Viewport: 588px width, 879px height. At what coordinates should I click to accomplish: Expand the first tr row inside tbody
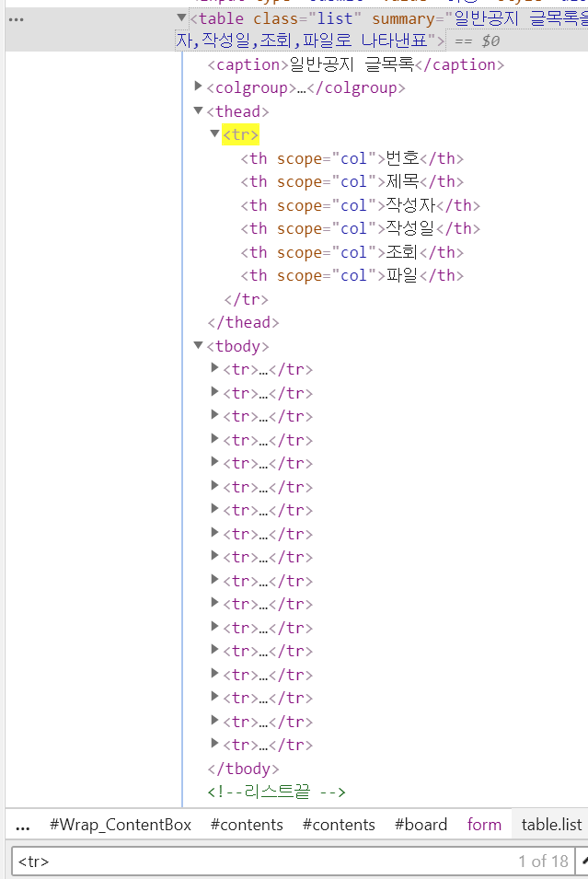(x=215, y=369)
